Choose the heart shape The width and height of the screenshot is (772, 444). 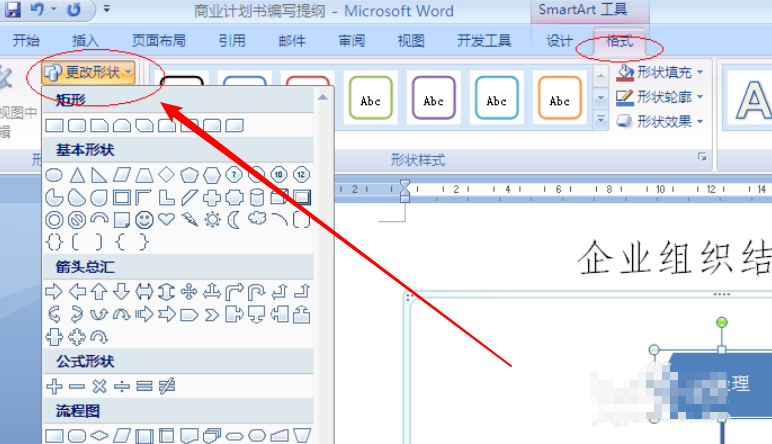pyautogui.click(x=166, y=219)
